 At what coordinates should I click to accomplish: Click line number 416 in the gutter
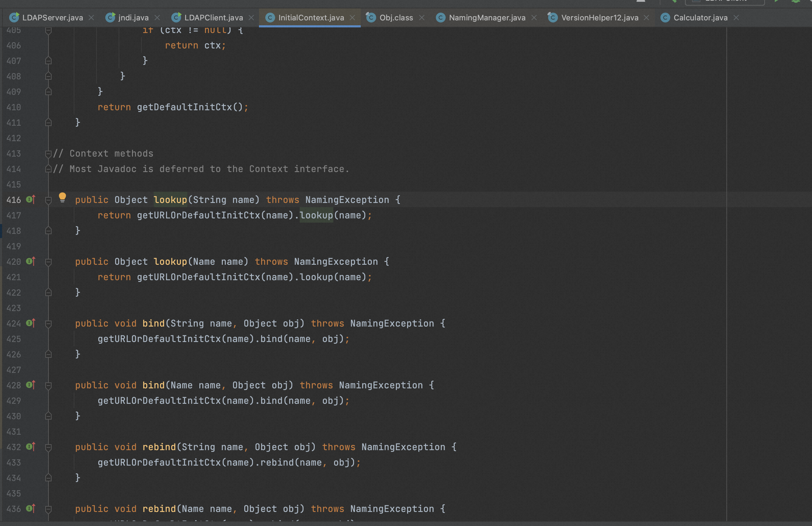(x=14, y=200)
